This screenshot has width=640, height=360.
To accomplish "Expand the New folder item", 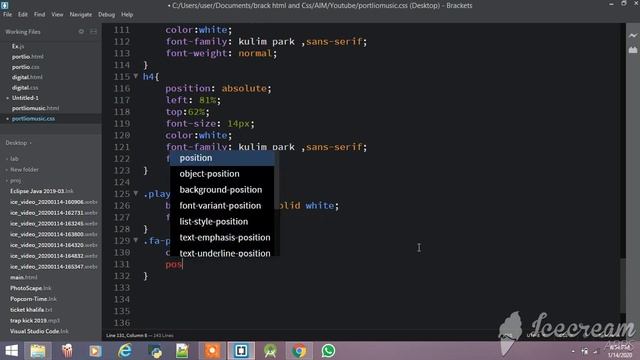I will [x=24, y=169].
